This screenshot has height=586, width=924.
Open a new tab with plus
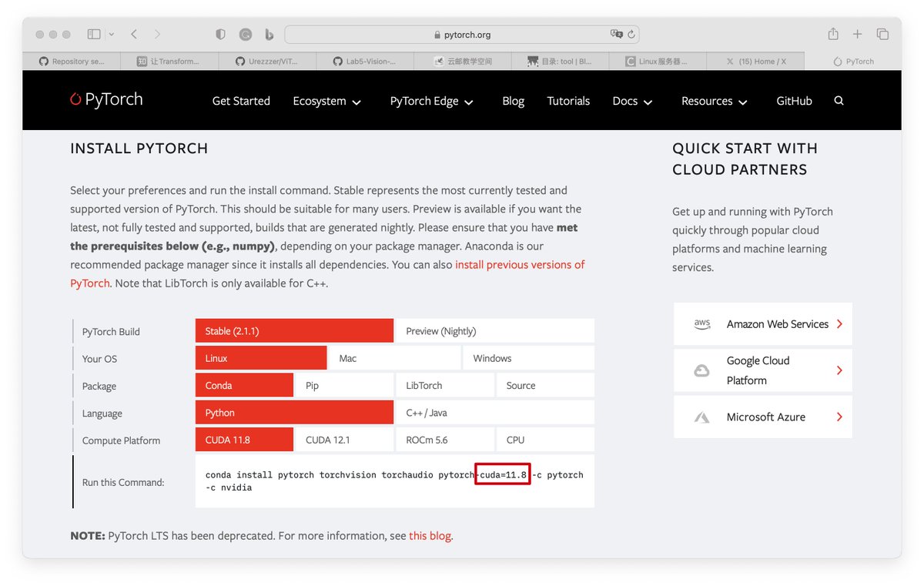tap(857, 35)
